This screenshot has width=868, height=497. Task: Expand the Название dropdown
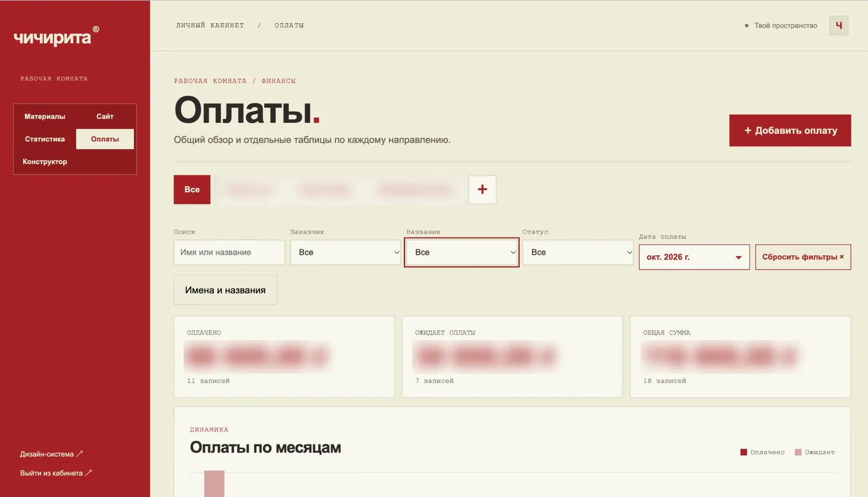(x=462, y=252)
